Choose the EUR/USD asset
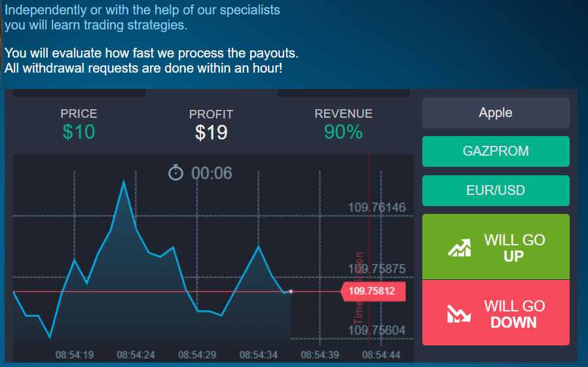This screenshot has width=588, height=367. [496, 190]
